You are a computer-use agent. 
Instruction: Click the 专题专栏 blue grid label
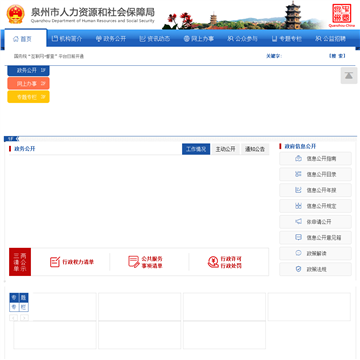(x=19, y=302)
